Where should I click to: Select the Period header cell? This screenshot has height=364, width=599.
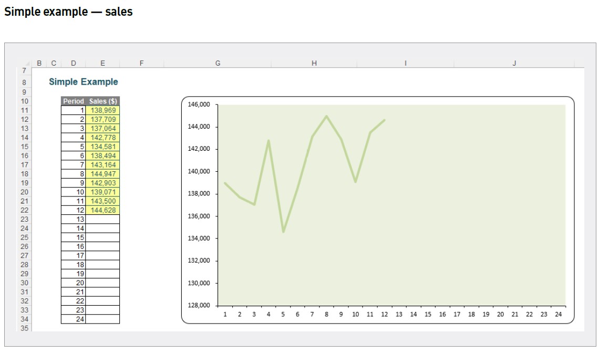click(73, 100)
